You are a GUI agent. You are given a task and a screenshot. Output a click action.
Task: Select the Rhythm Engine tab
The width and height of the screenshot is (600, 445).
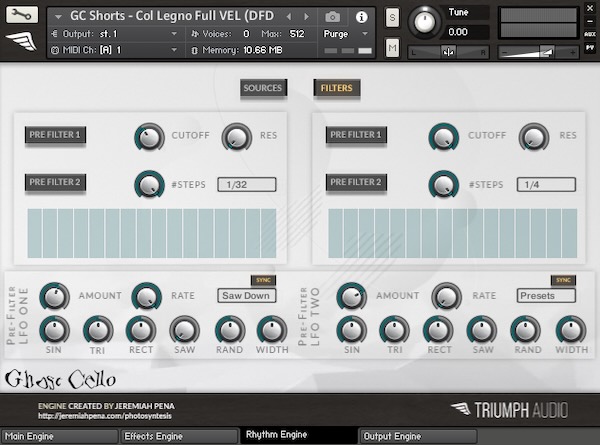coord(298,435)
